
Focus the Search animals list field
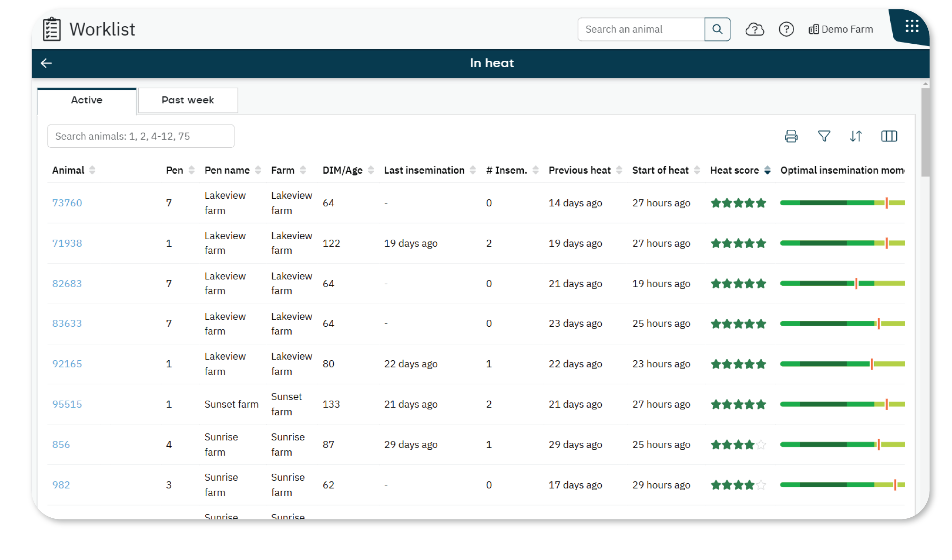(140, 136)
